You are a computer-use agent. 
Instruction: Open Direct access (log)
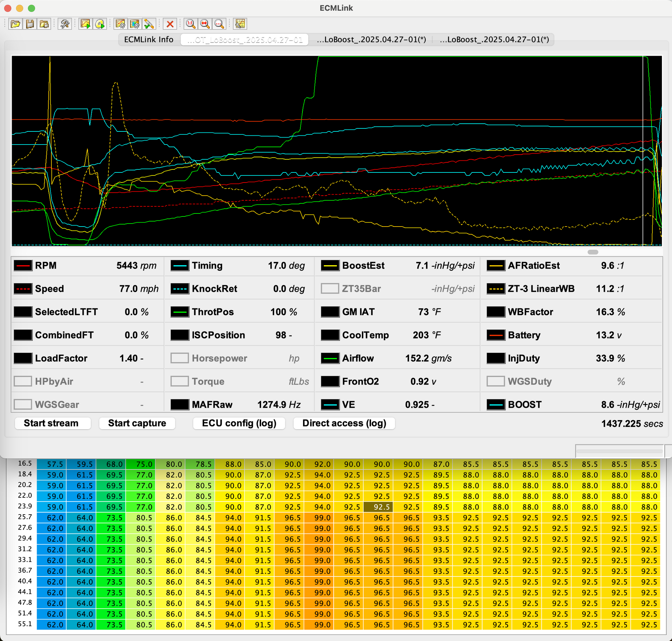tap(344, 423)
